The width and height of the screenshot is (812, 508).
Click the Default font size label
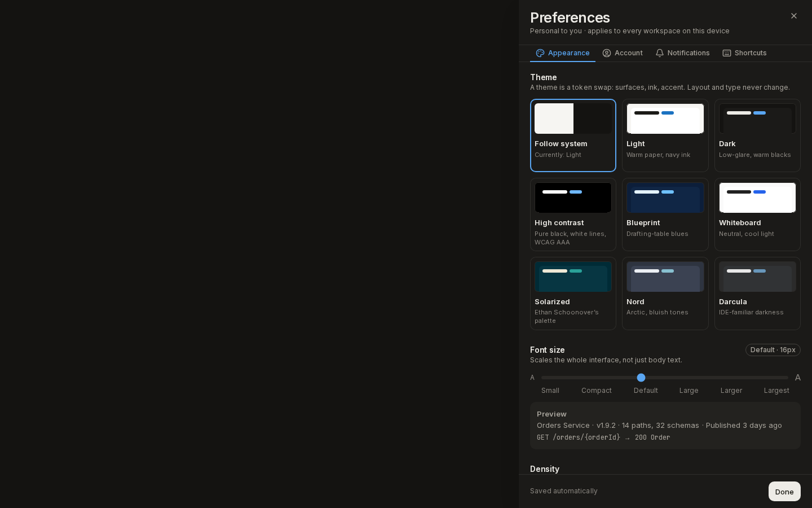coord(646,391)
